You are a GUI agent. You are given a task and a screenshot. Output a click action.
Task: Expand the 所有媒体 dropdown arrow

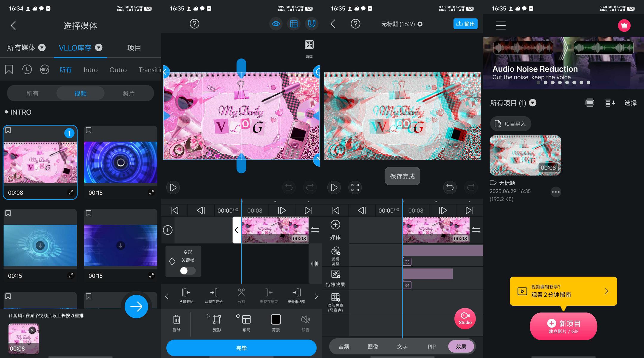42,47
